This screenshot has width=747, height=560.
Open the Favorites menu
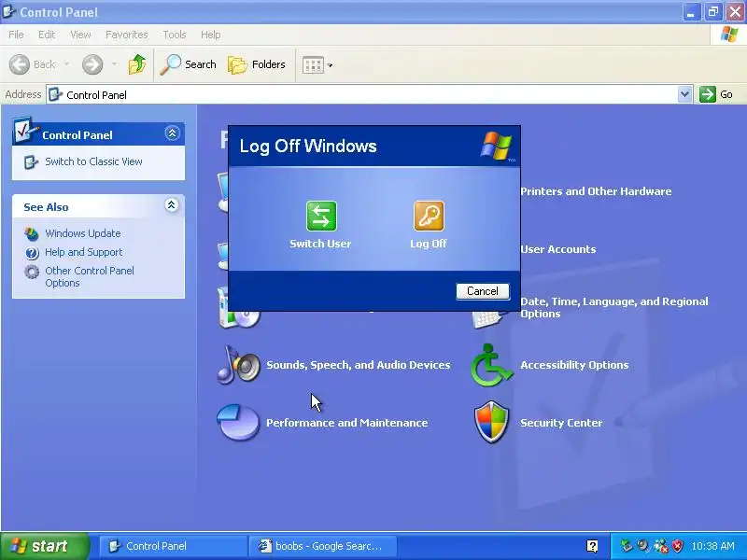click(x=127, y=35)
